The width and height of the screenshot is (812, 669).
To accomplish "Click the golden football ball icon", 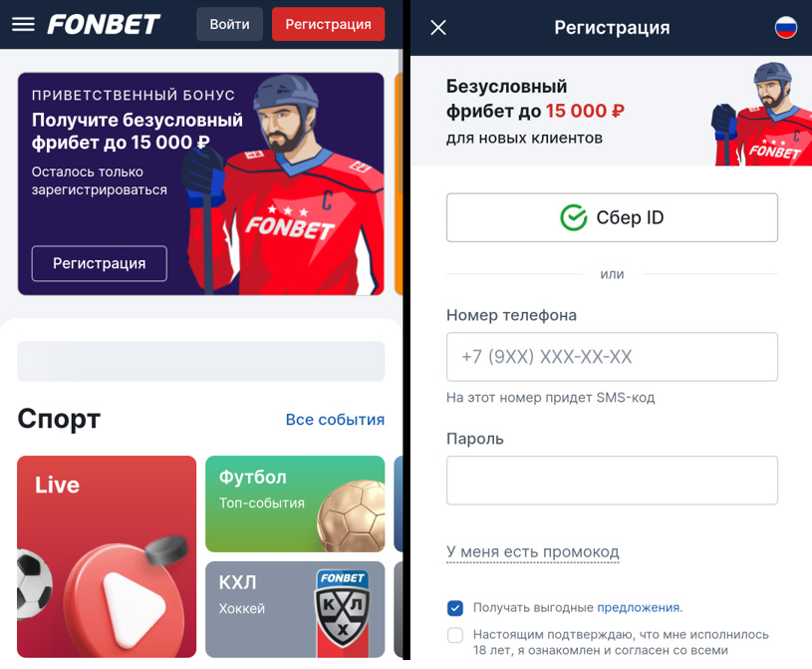I will (351, 516).
